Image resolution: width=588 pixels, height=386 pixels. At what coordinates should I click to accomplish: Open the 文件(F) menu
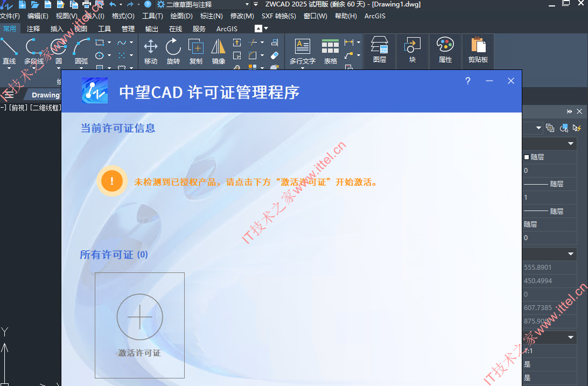click(10, 16)
